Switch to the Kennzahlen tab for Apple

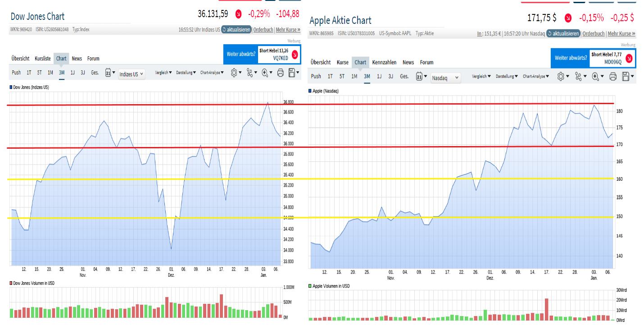pyautogui.click(x=385, y=62)
